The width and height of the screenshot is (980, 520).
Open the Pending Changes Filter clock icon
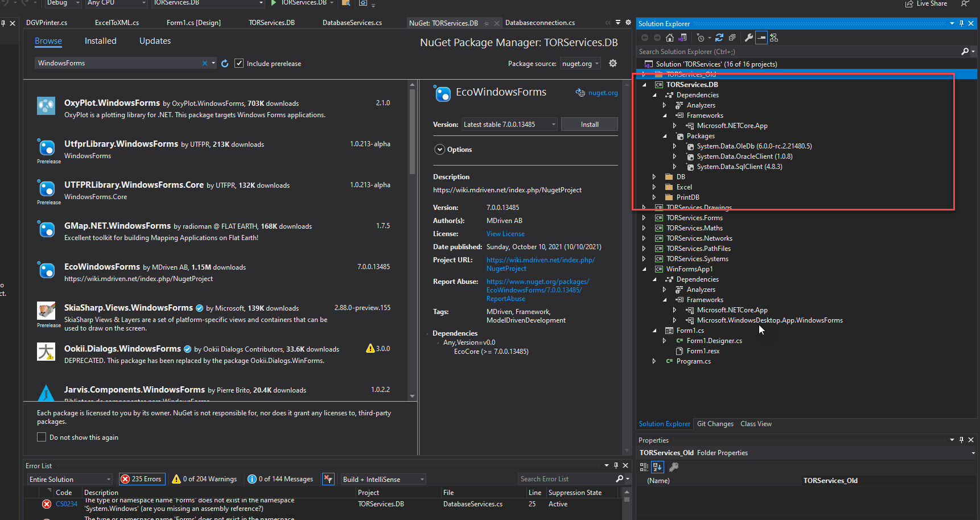(x=701, y=38)
